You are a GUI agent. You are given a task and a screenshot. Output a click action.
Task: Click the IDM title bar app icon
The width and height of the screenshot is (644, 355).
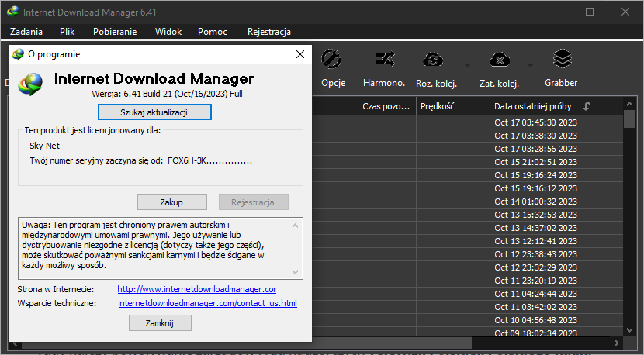[12, 11]
